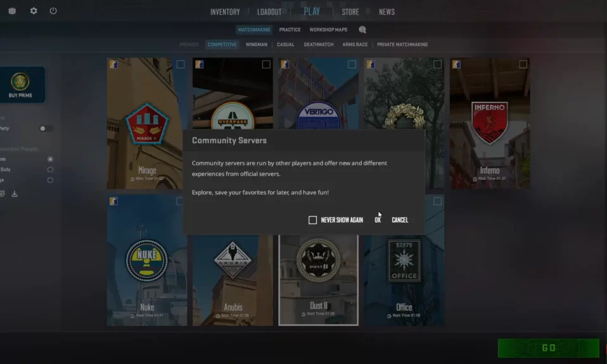Viewport: 607px width, 364px height.
Task: Tick the Mirage map checkbox
Action: (x=181, y=64)
